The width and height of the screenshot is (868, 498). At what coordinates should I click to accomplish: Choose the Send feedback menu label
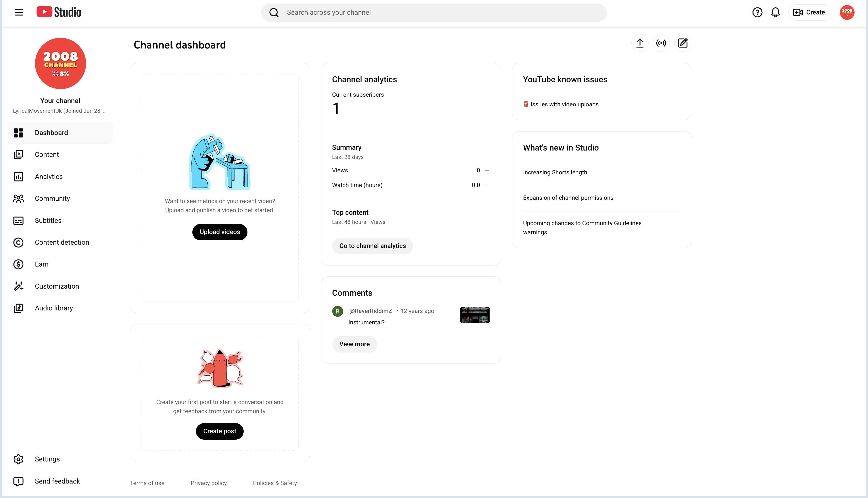click(x=57, y=481)
